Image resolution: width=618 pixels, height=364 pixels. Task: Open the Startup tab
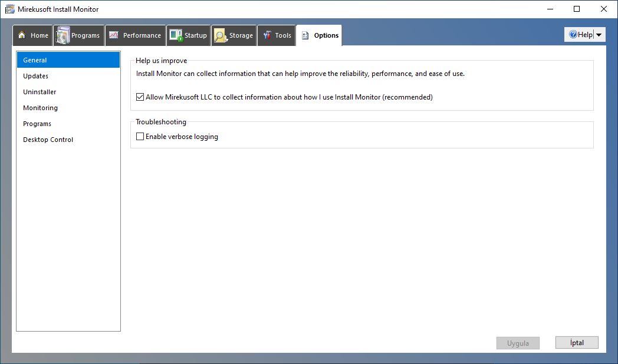pos(188,35)
